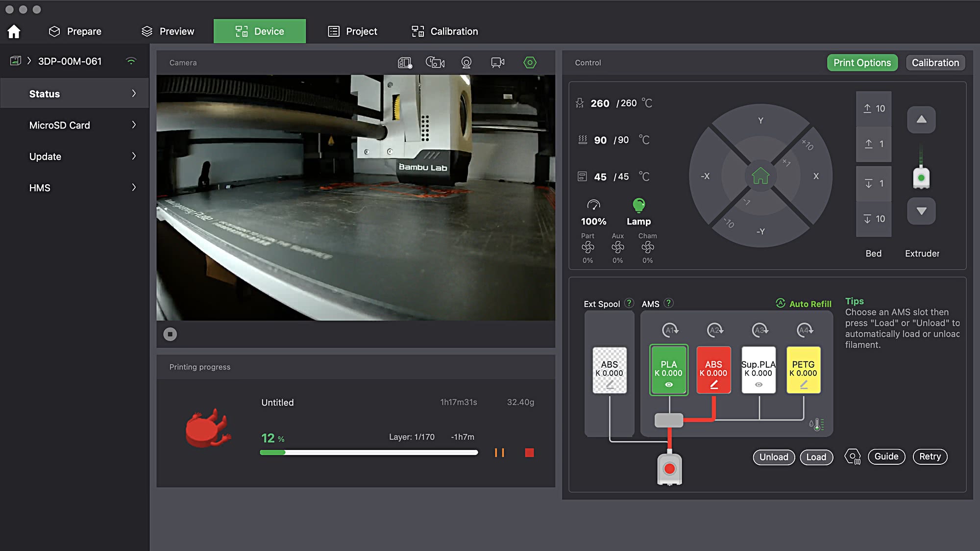Expand the HMS section
This screenshot has height=551, width=980.
coord(74,188)
